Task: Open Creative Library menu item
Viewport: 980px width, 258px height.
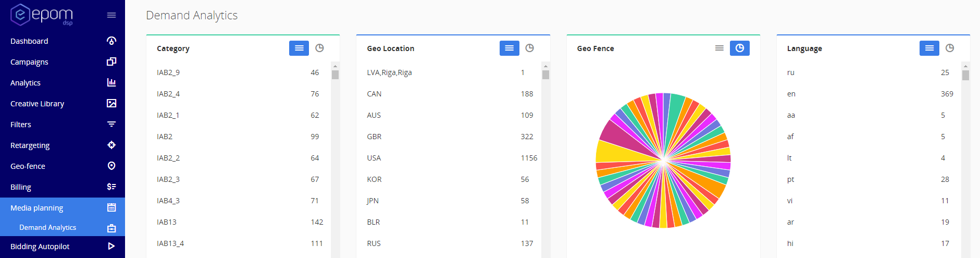Action: tap(63, 103)
